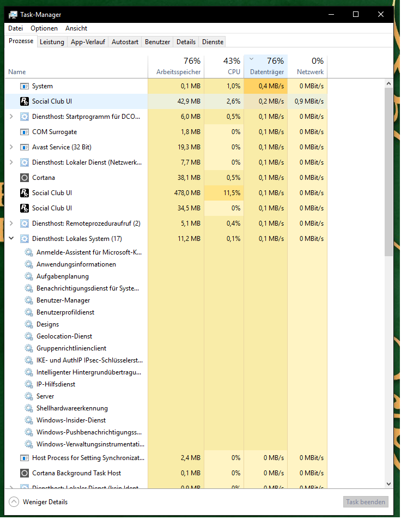Expand Diensthost: Remoteprozeduraufruf (2)
This screenshot has height=532, width=401.
pos(11,223)
